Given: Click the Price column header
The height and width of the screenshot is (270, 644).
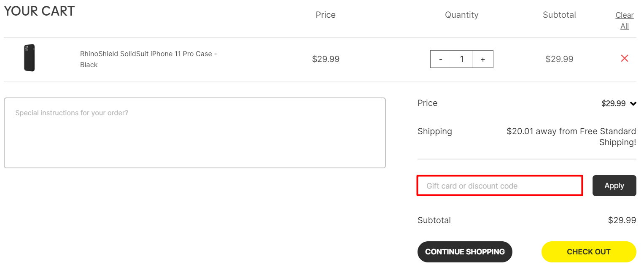Looking at the screenshot, I should (326, 15).
